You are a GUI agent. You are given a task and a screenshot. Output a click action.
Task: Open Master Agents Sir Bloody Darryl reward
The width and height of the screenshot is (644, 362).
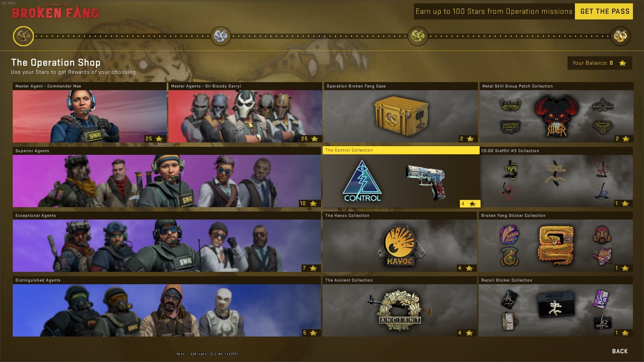tap(245, 112)
